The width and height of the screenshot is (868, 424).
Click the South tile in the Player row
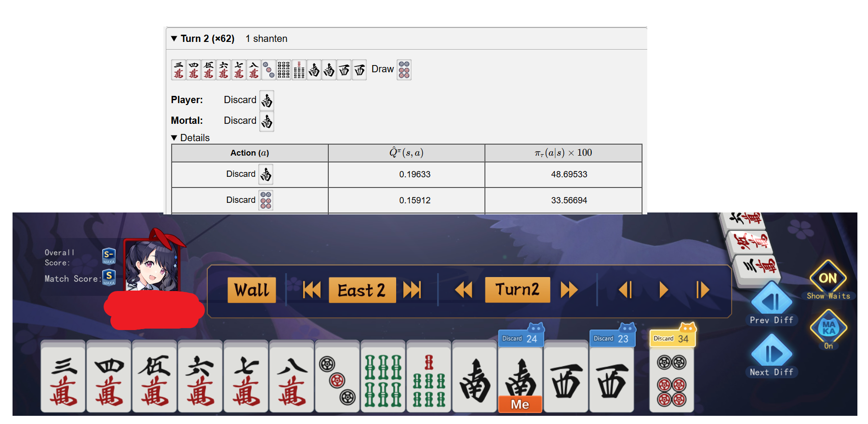point(267,100)
